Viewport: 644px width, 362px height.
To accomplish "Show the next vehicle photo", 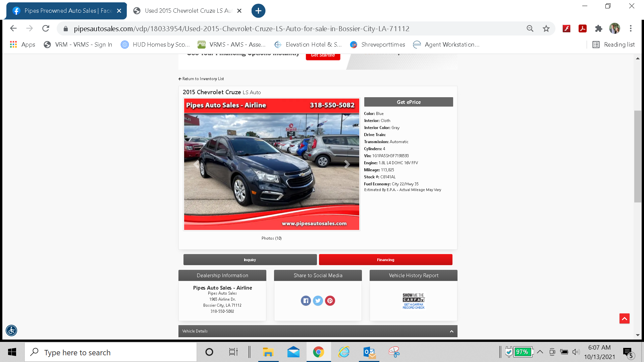I will (x=347, y=164).
